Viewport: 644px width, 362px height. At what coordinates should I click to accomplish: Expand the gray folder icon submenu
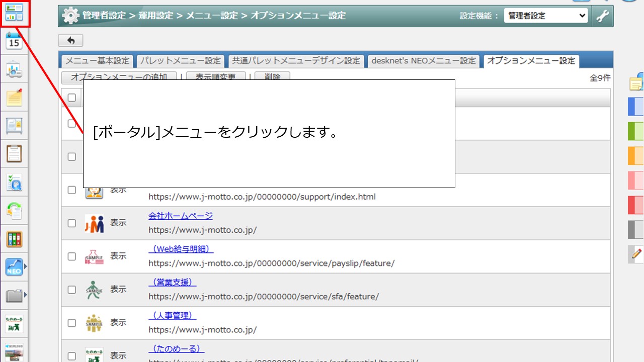point(25,295)
